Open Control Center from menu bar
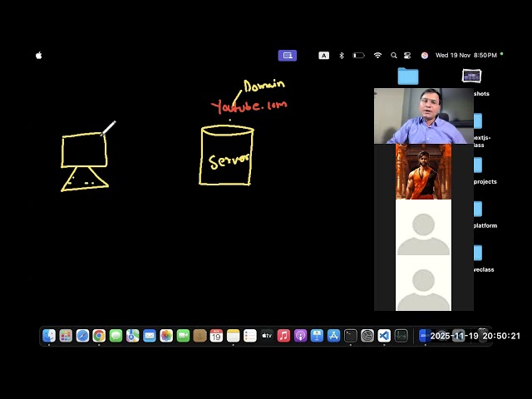This screenshot has height=399, width=532. 407,56
